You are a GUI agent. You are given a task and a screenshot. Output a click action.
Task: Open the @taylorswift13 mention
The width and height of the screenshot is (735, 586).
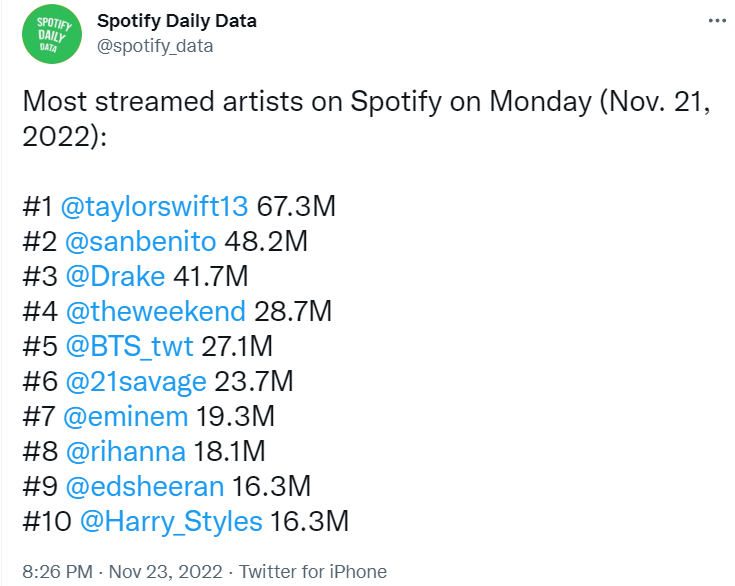[156, 207]
